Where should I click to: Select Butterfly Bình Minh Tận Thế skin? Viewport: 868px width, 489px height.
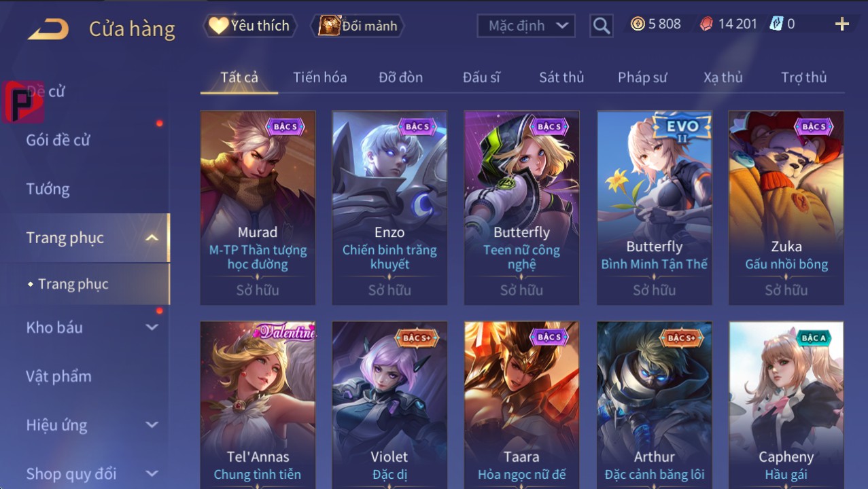click(x=655, y=208)
